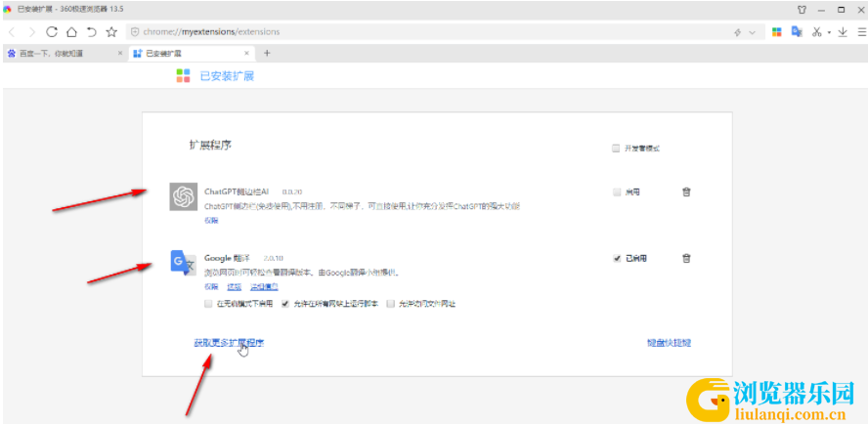Go back using the back arrow
The width and height of the screenshot is (868, 424).
(x=12, y=32)
